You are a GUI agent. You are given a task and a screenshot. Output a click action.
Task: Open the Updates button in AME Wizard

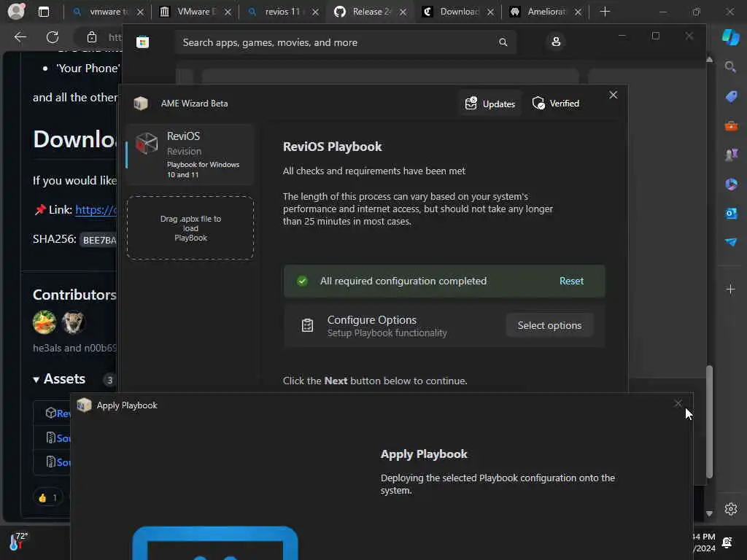click(490, 104)
